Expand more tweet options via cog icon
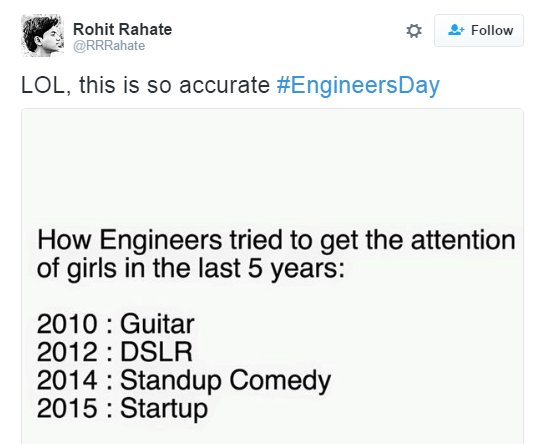This screenshot has width=547, height=444. tap(414, 31)
